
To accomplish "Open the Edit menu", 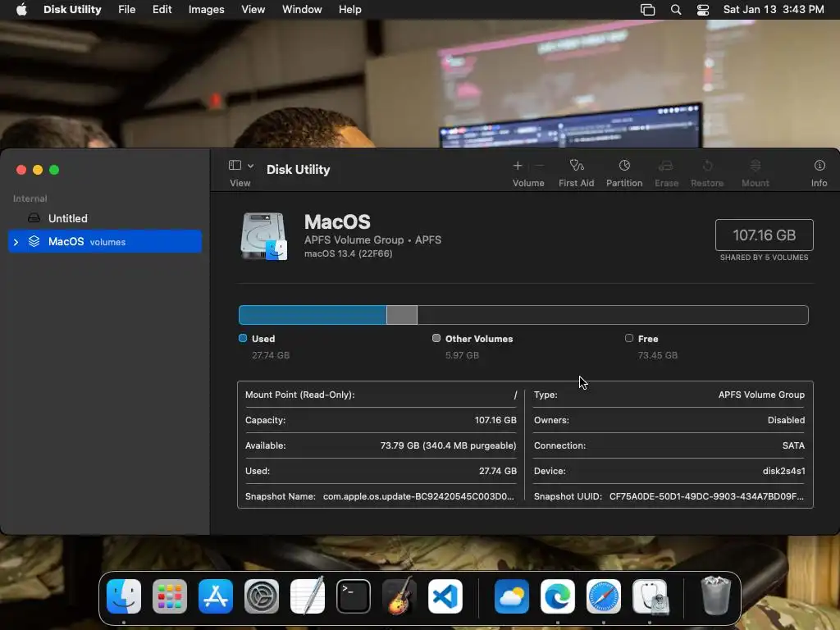I will (162, 10).
